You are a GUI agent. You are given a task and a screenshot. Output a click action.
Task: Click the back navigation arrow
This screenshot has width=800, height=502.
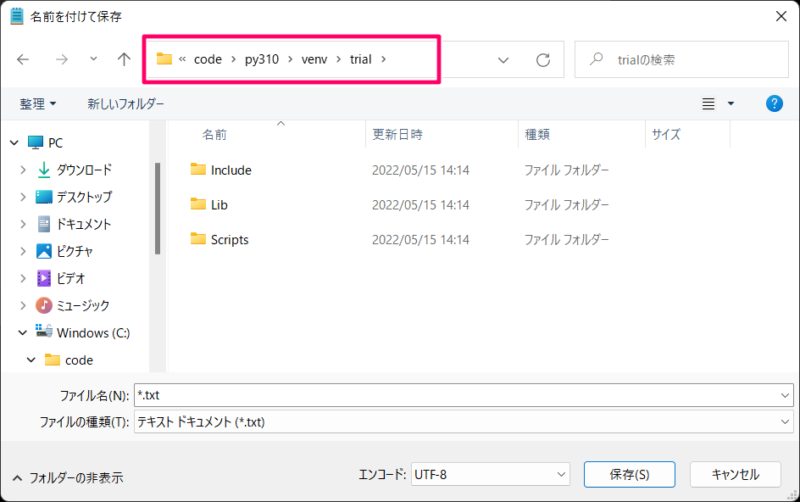tap(24, 60)
